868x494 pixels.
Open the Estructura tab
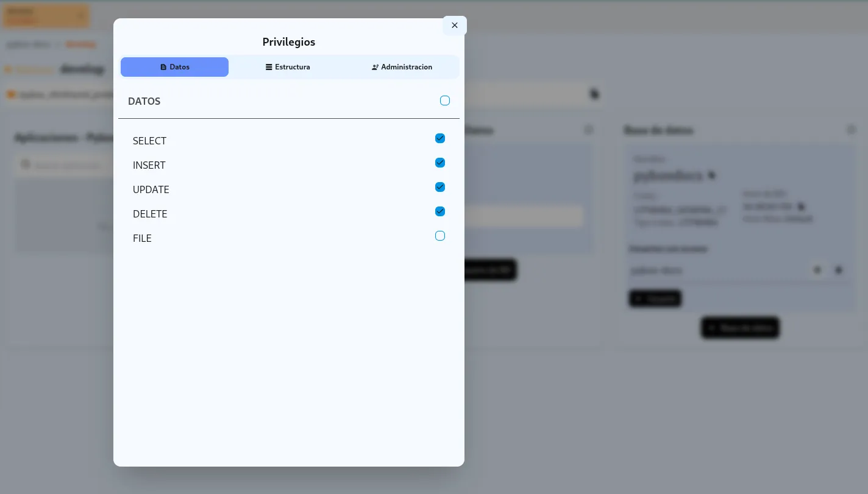pyautogui.click(x=288, y=67)
